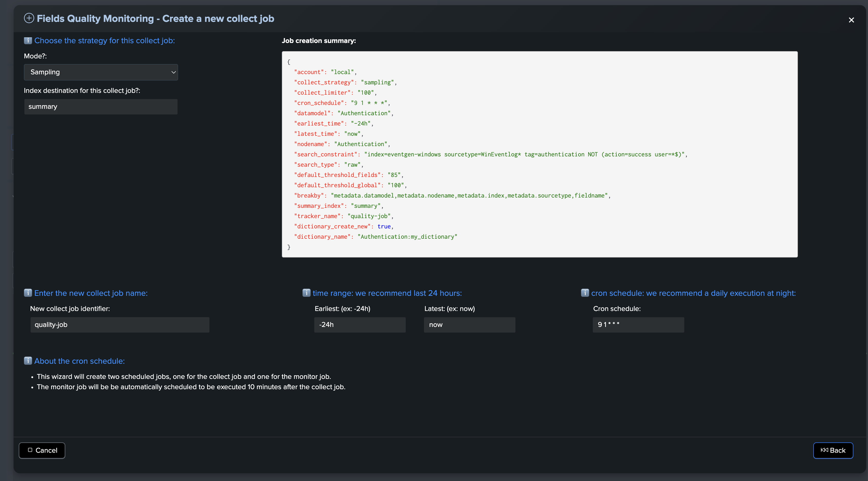Viewport: 868px width, 481px height.
Task: Click info icon beside 'cron schedule: we recommend'
Action: [x=585, y=293]
